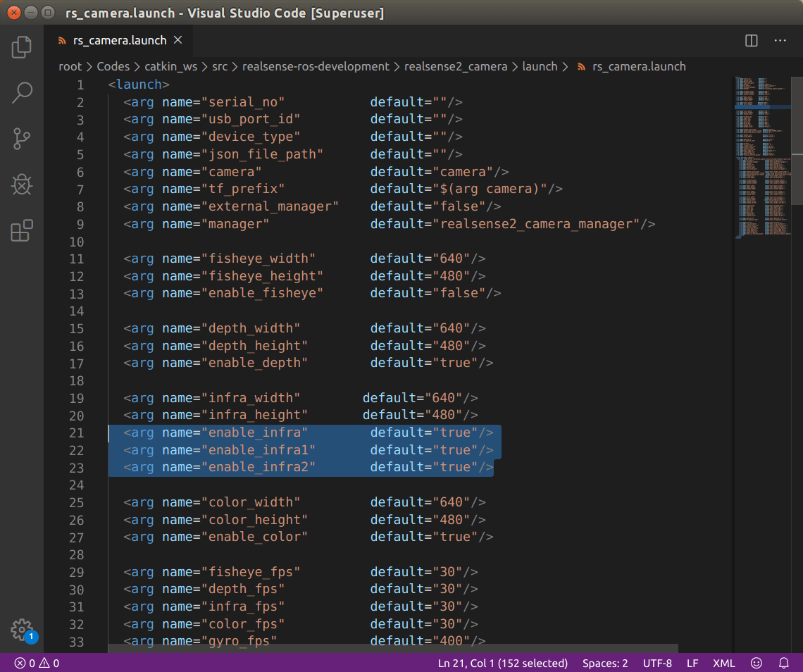Open the notifications bell
The image size is (803, 672).
tap(783, 664)
